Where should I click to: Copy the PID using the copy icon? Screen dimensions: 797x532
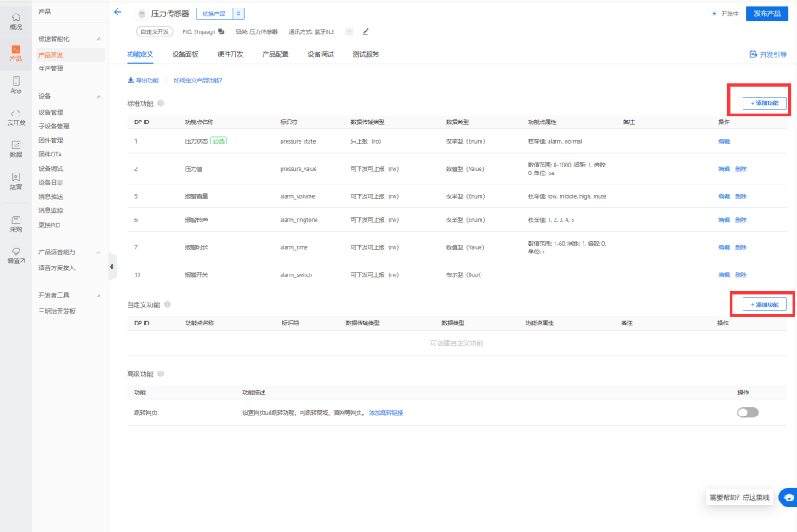(x=220, y=31)
